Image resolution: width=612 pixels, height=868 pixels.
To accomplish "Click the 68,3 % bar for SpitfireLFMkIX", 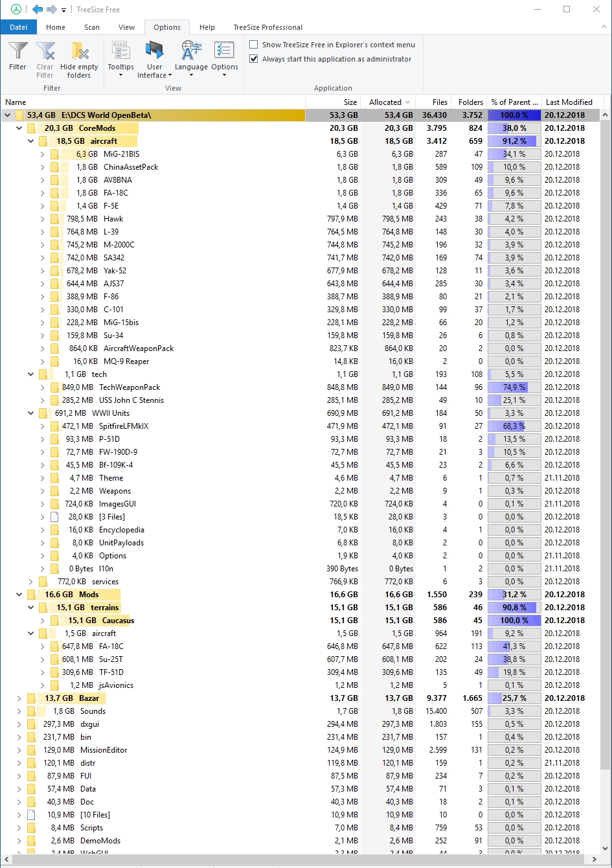I will [514, 426].
